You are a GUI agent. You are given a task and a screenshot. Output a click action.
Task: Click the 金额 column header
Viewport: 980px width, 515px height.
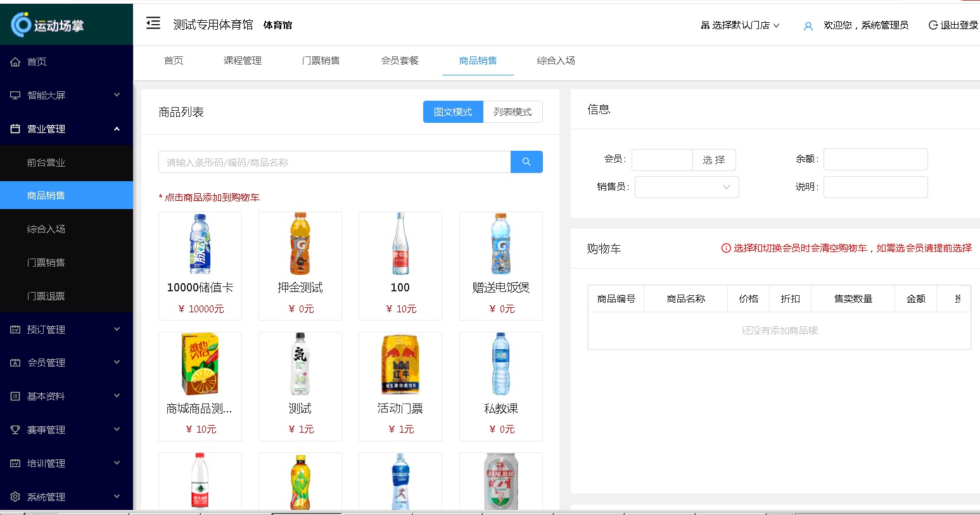tap(916, 299)
